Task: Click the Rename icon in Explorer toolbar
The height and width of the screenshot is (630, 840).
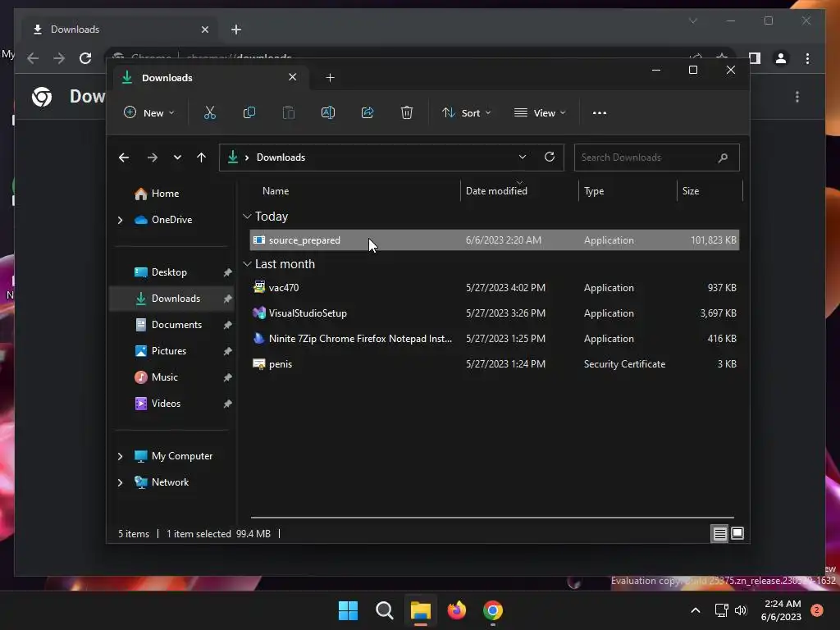Action: point(328,112)
